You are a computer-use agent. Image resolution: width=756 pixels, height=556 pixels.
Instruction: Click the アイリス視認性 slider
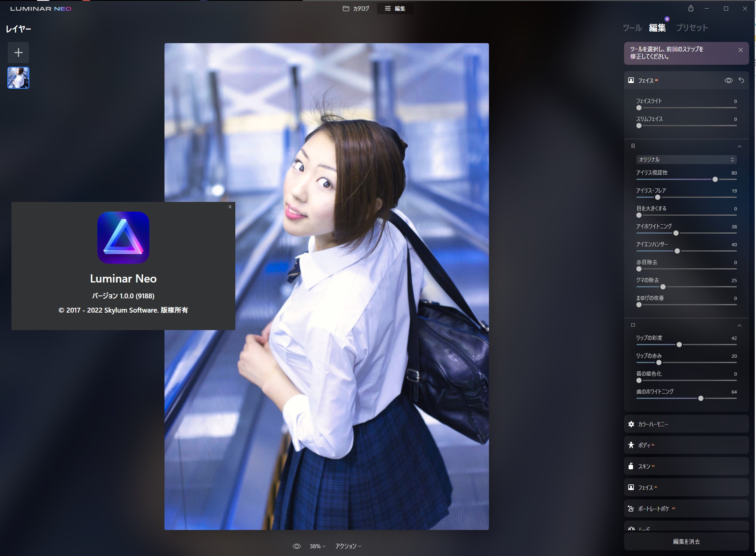(x=686, y=179)
